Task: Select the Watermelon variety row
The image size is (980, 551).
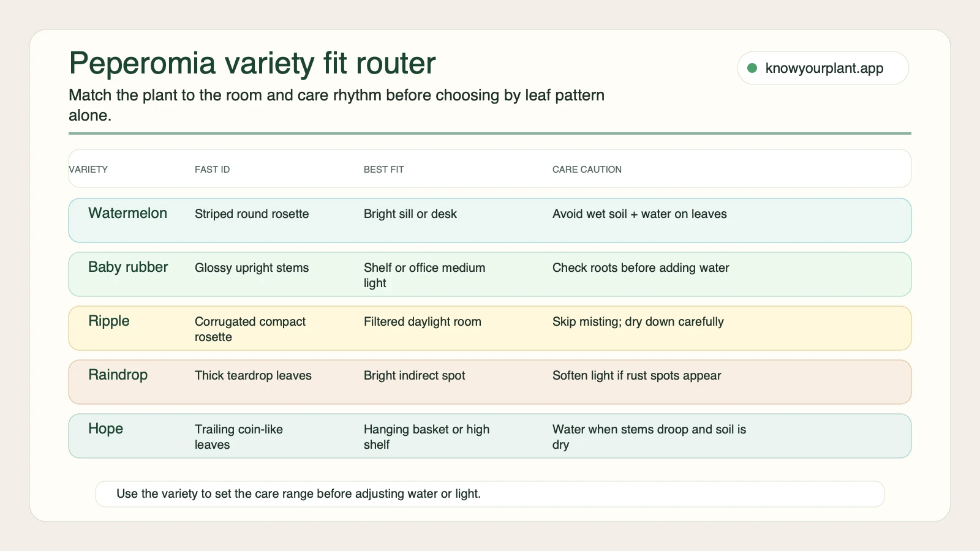Action: click(490, 220)
